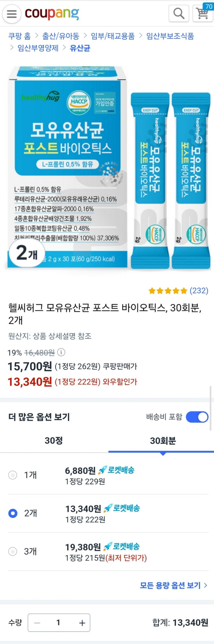Image resolution: width=214 pixels, height=644 pixels.
Task: Click the quantity input field
Action: 58,623
